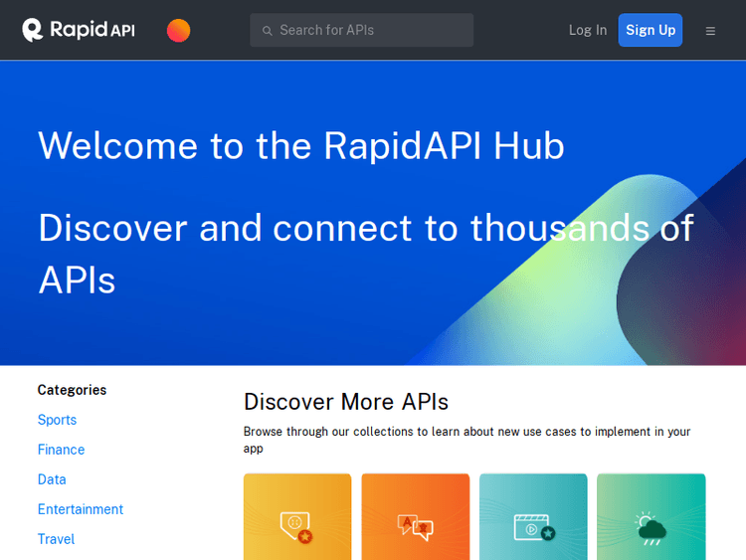Click the magnifier icon in search bar
Image resolution: width=746 pixels, height=560 pixels.
[x=267, y=31]
